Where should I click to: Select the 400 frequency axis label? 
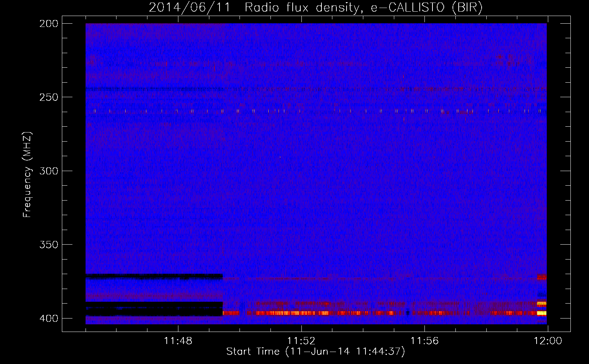pyautogui.click(x=49, y=318)
